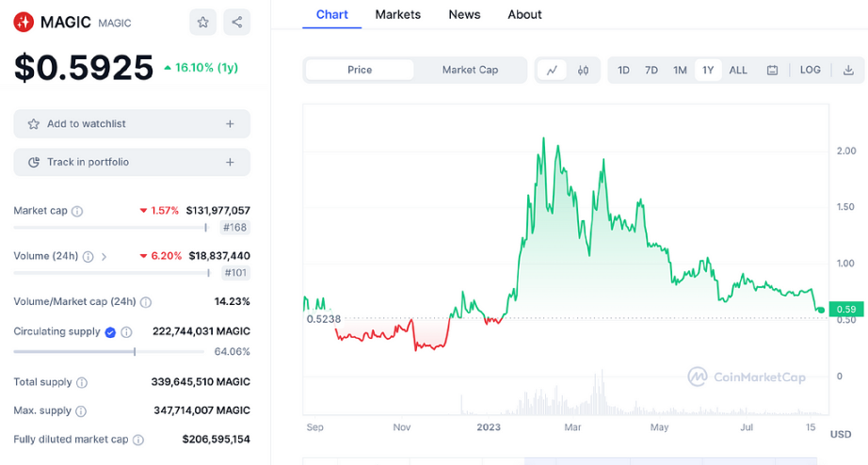Viewport: 868px width, 465px height.
Task: Click the green 0.59 current price tag
Action: pos(845,310)
